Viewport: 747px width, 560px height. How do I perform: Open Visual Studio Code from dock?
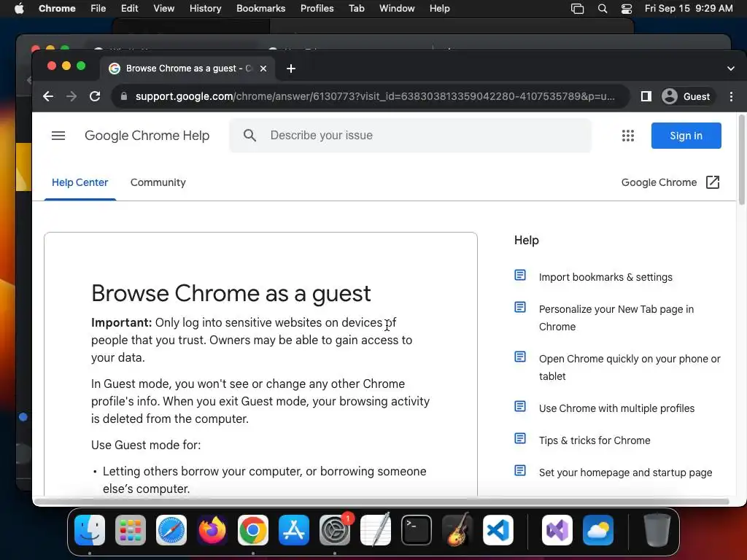pos(498,530)
